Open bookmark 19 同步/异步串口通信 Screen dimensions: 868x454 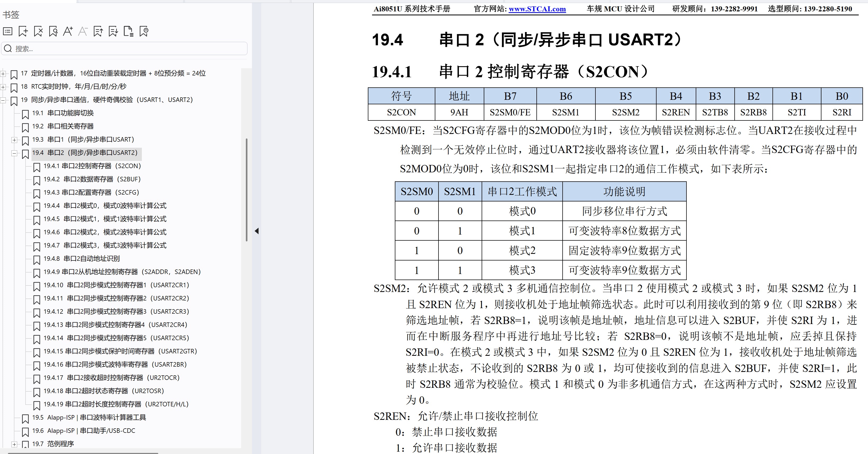coord(107,100)
